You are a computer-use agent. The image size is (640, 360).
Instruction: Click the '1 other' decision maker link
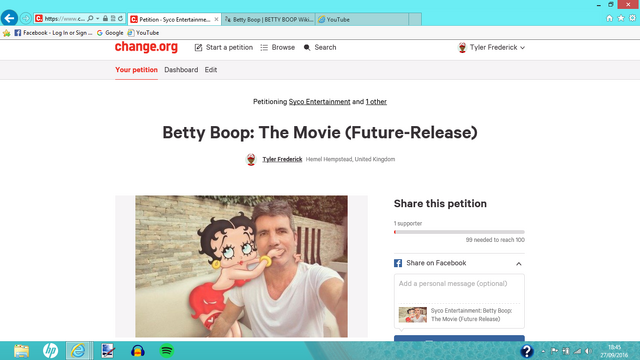376,102
